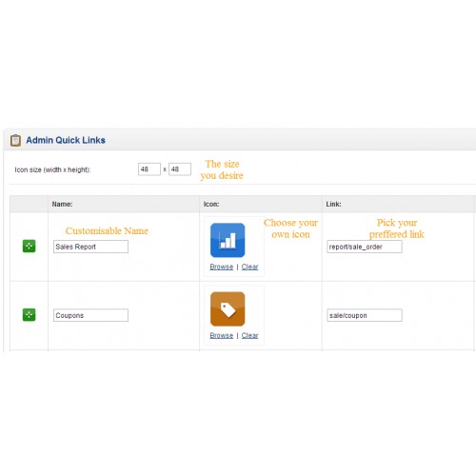Click Clear link under Sales Report icon
The height and width of the screenshot is (476, 476).
[x=249, y=267]
